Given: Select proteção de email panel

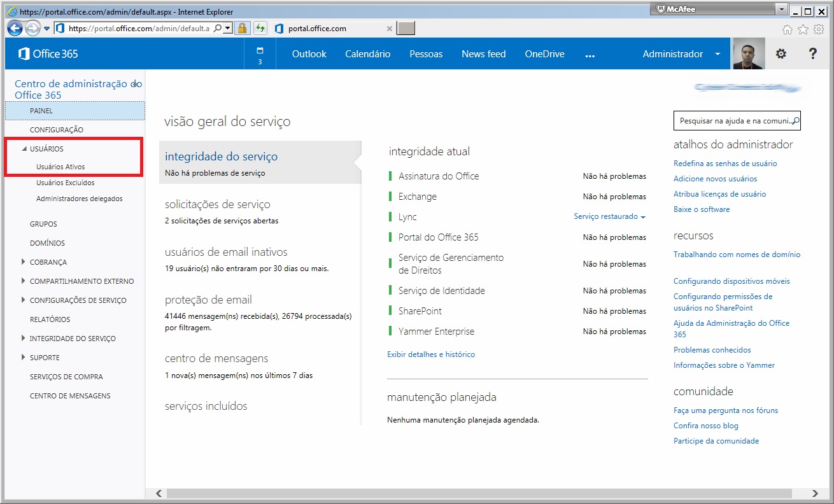Looking at the screenshot, I should point(260,312).
